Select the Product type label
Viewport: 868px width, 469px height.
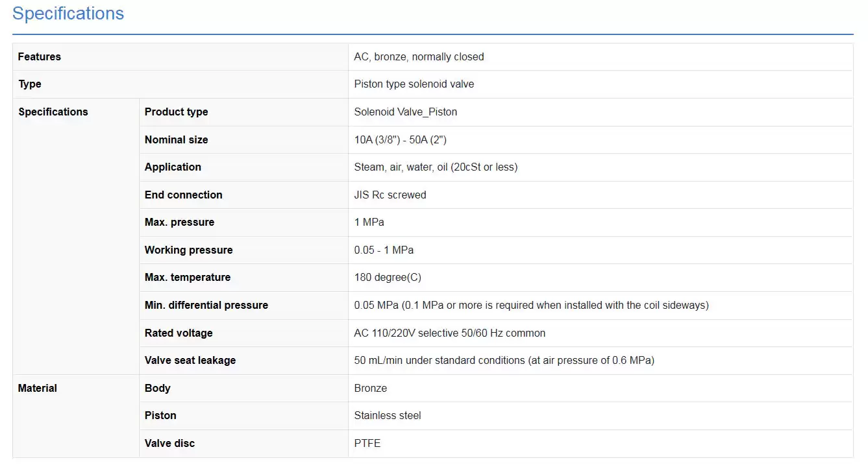click(177, 112)
